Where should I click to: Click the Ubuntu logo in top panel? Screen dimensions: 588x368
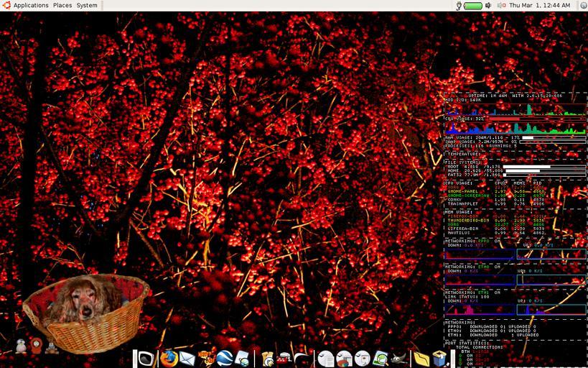coord(6,5)
